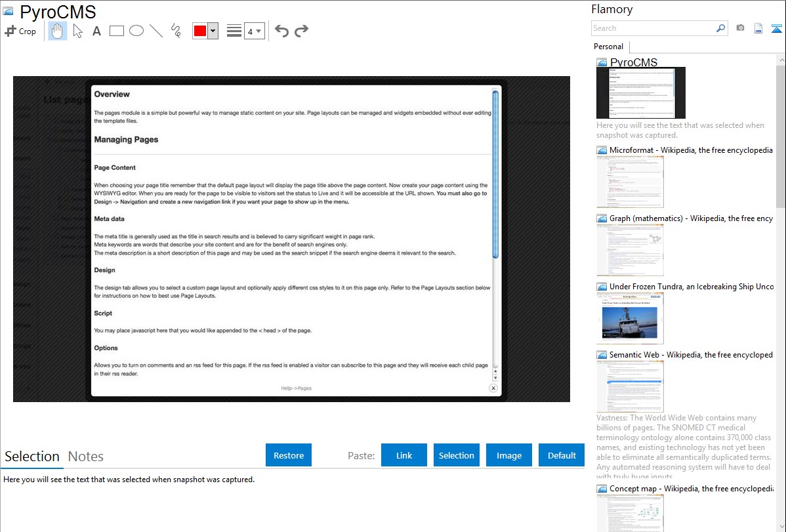Close the help overlay in the screenshot
This screenshot has width=786, height=532.
click(493, 388)
